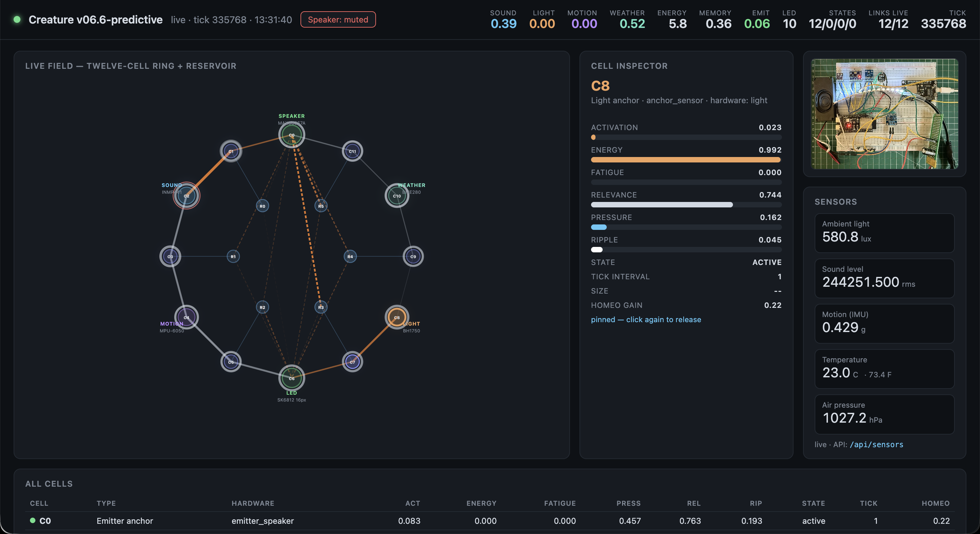Select the C9 cell node

(413, 256)
